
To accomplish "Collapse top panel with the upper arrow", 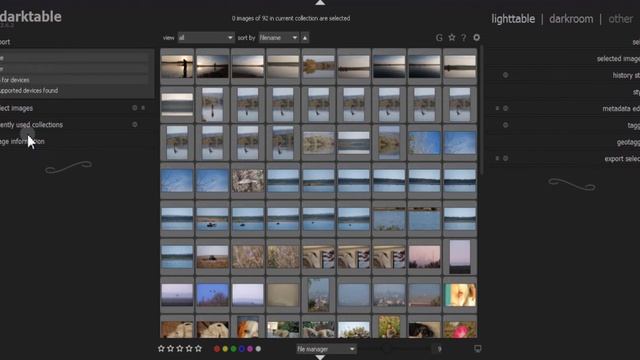I will (x=320, y=3).
